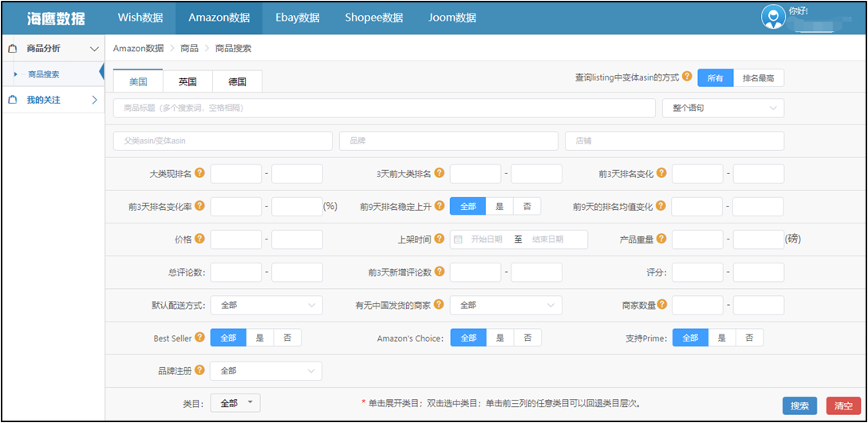Expand 我的关注 in the sidebar

53,100
